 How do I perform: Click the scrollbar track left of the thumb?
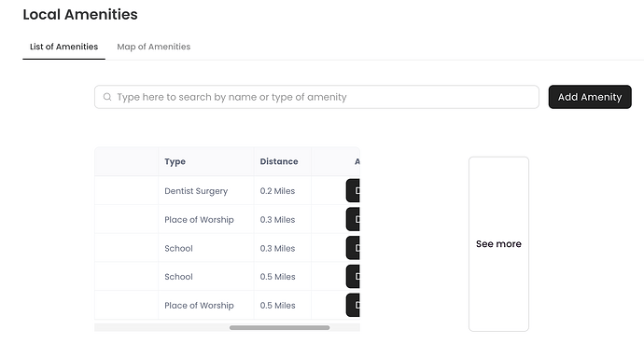(x=161, y=327)
